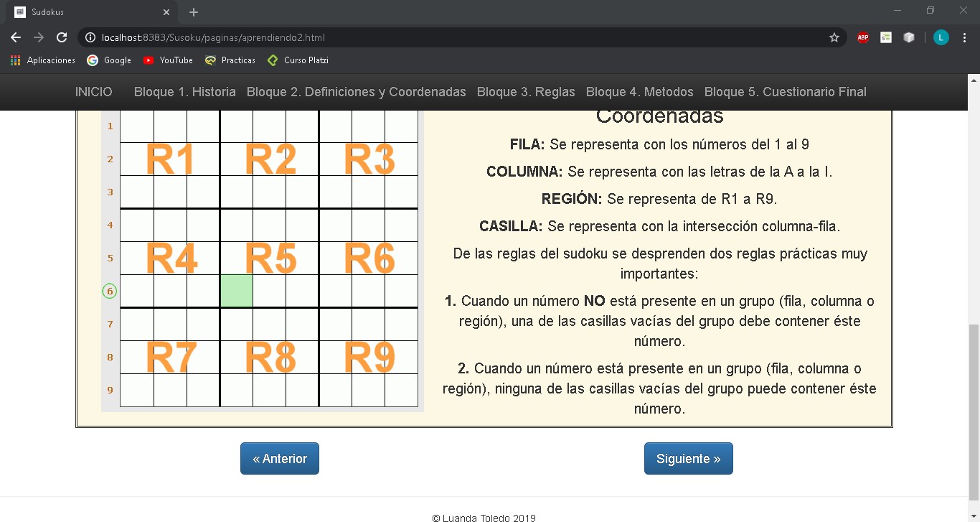The image size is (980, 522).
Task: Reload the Sudokus page
Action: point(62,37)
